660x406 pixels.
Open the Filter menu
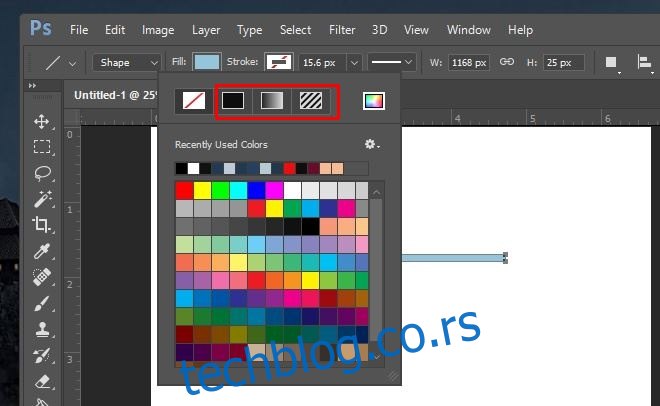342,30
